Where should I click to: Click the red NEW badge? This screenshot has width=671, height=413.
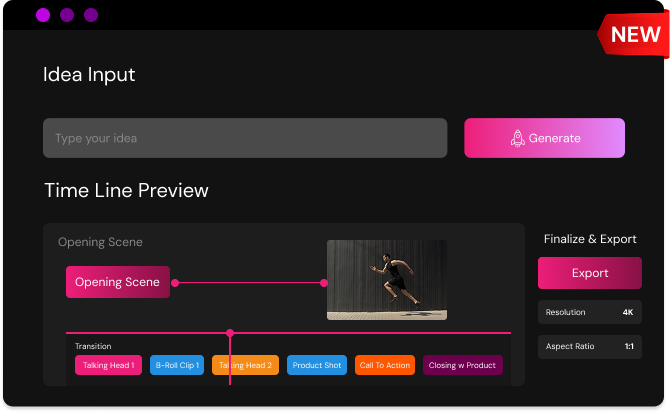coord(634,34)
